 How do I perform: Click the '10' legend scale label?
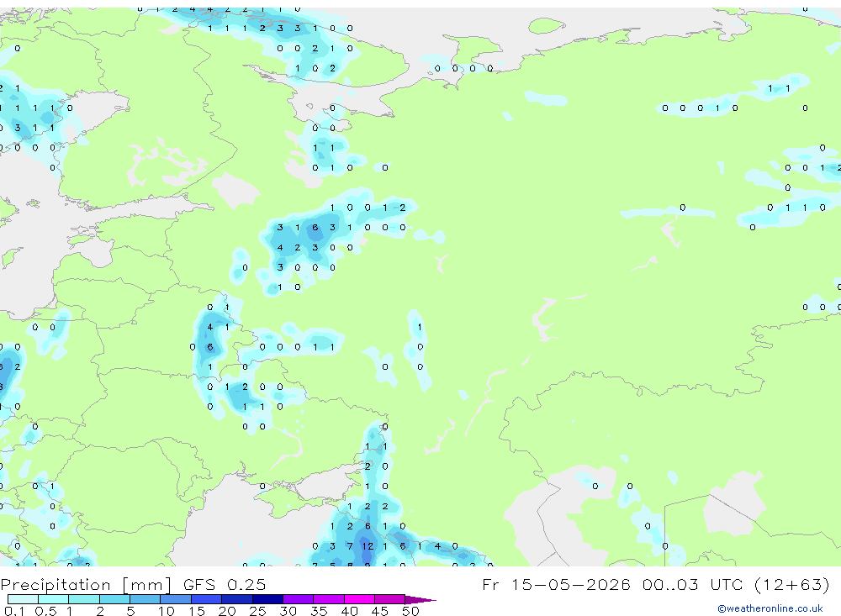click(x=167, y=611)
